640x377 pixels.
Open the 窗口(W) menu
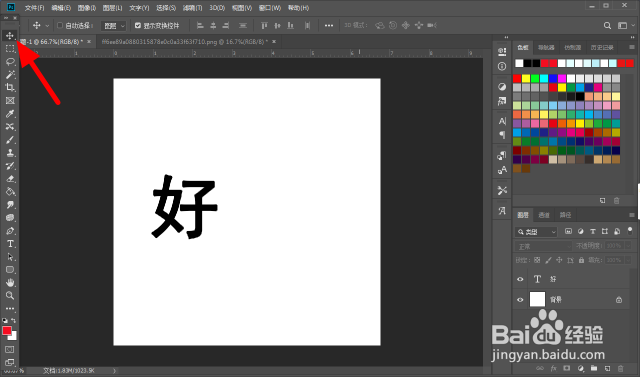point(270,8)
